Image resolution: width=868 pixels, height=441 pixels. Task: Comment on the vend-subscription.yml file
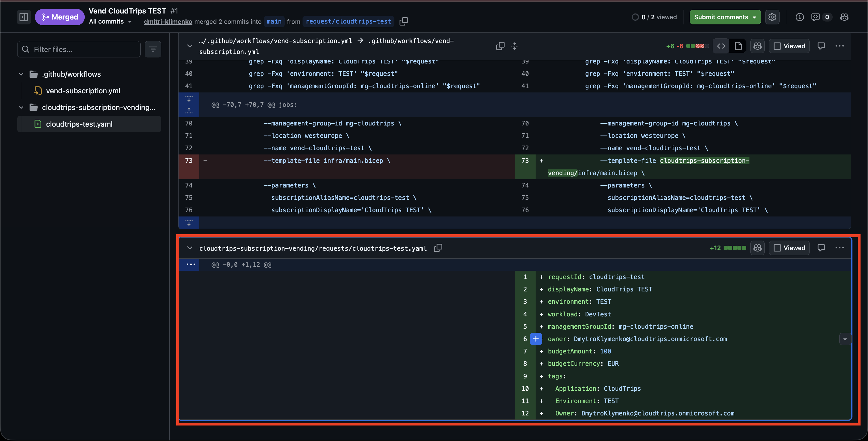click(821, 46)
